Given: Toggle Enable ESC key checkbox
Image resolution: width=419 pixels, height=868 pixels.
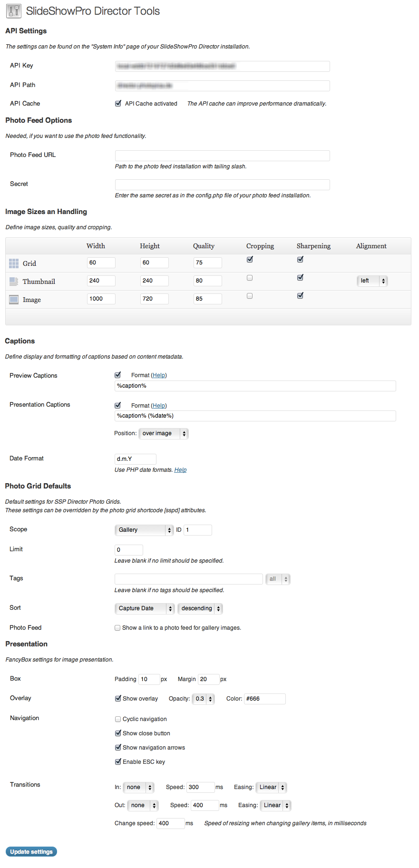Looking at the screenshot, I should click(118, 761).
